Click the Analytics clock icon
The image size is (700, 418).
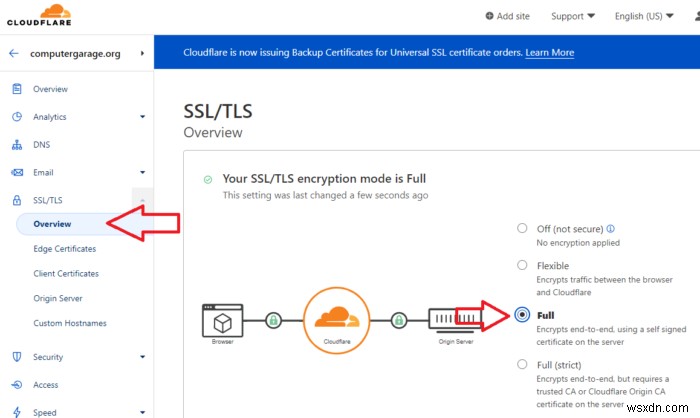point(16,117)
